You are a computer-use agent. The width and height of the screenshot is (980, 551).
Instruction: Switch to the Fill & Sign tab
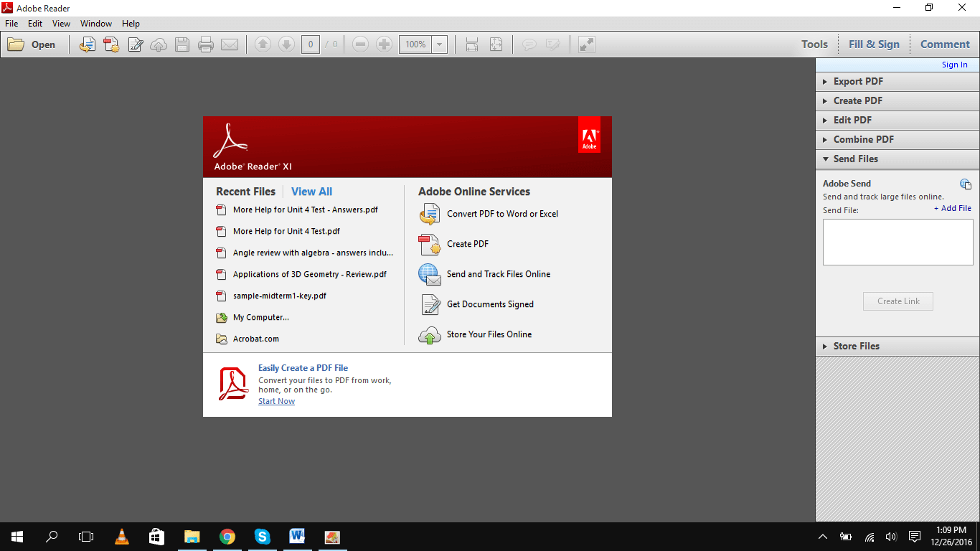tap(874, 44)
